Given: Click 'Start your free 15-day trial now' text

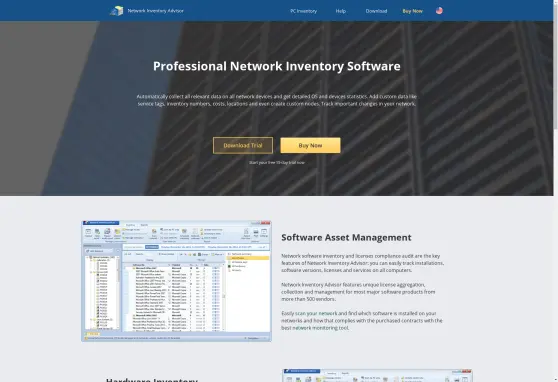Looking at the screenshot, I should [277, 162].
